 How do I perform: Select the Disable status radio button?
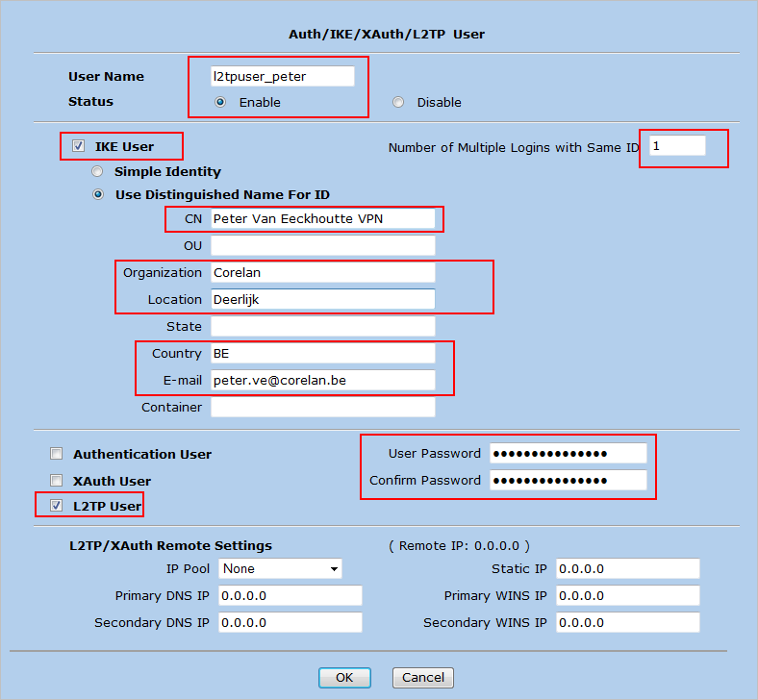[x=398, y=102]
